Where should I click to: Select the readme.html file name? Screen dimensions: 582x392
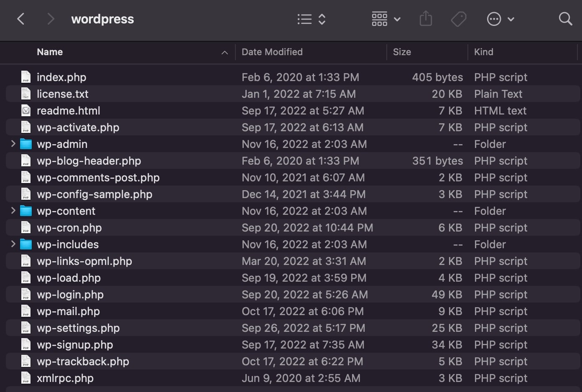(x=69, y=111)
